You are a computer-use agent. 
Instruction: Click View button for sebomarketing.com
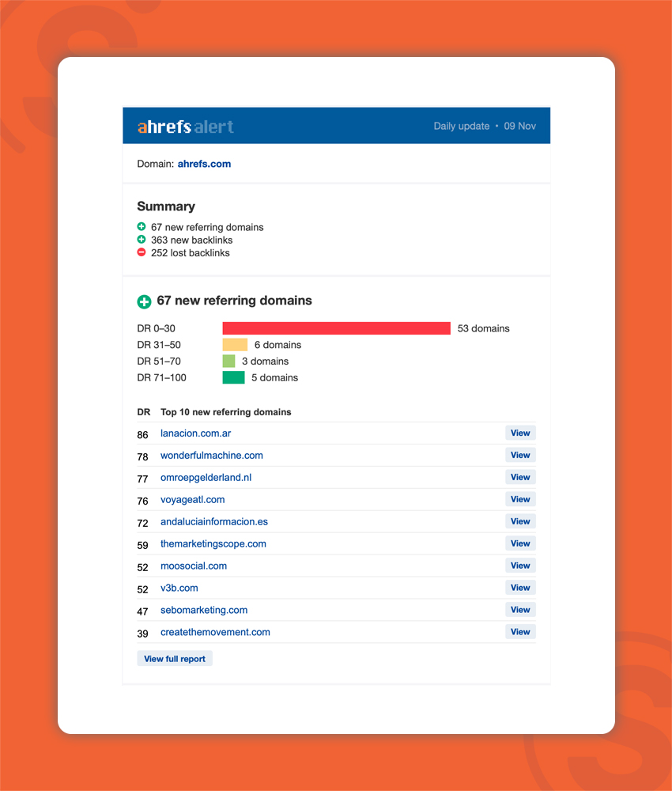tap(520, 610)
